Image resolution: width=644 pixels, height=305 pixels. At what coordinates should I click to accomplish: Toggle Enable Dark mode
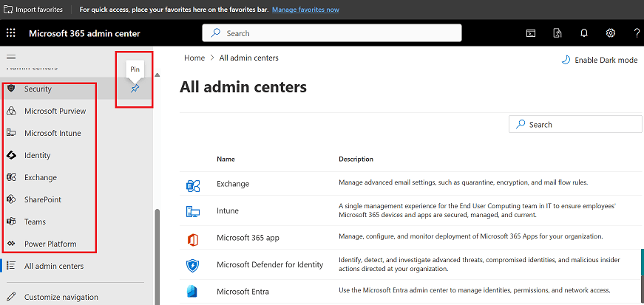pos(599,60)
